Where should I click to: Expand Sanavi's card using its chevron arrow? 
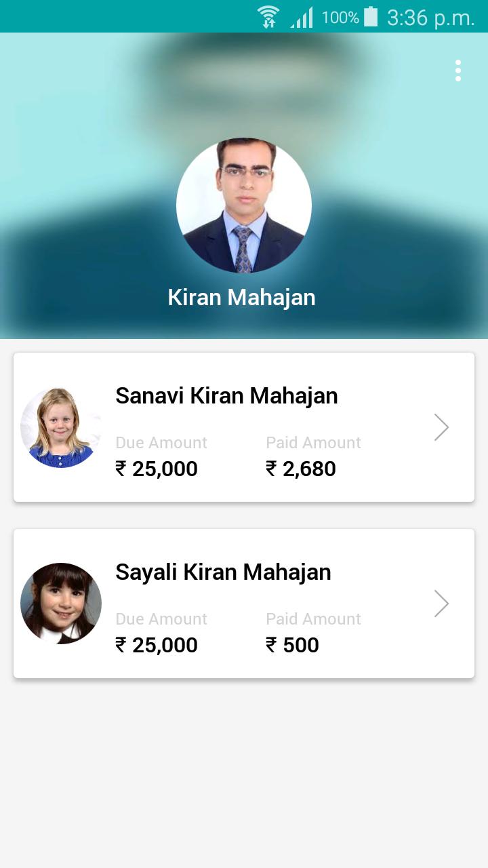tap(442, 427)
